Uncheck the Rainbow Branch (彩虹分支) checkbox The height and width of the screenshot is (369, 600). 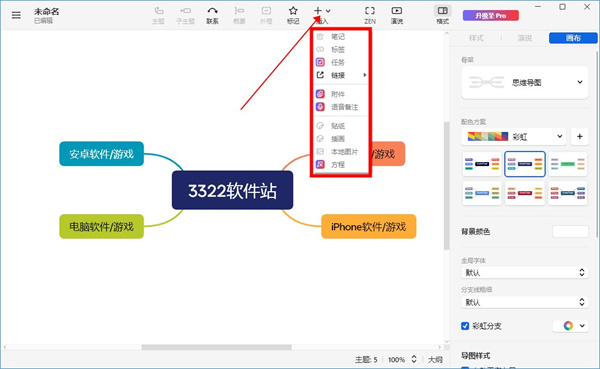(x=465, y=326)
